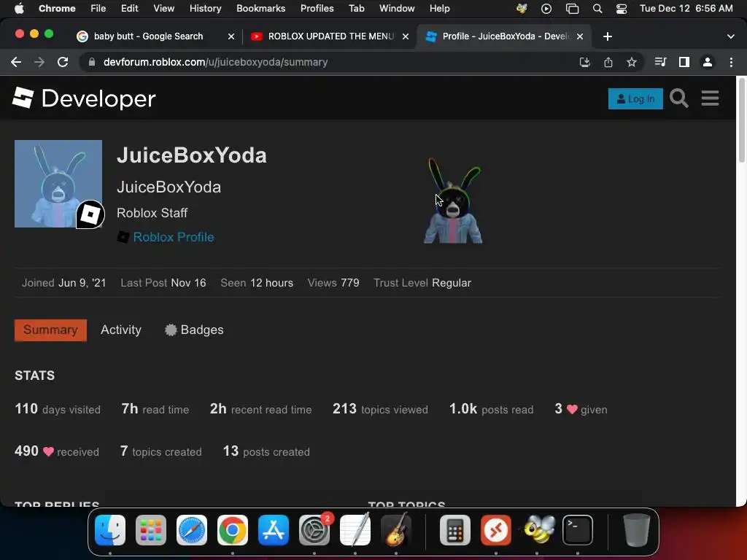Screen dimensions: 747x560
Task: Bookmark this page with the star
Action: pos(632,62)
